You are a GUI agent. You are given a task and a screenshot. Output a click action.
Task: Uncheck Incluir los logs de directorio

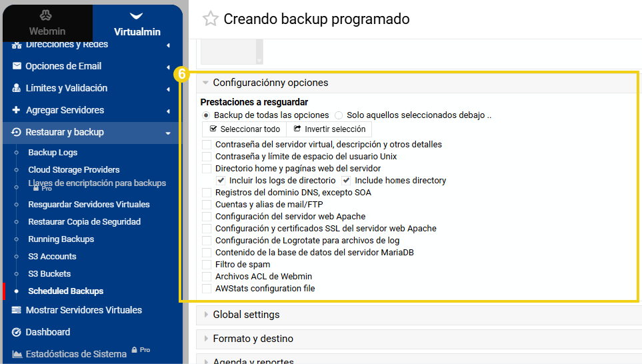coord(221,180)
